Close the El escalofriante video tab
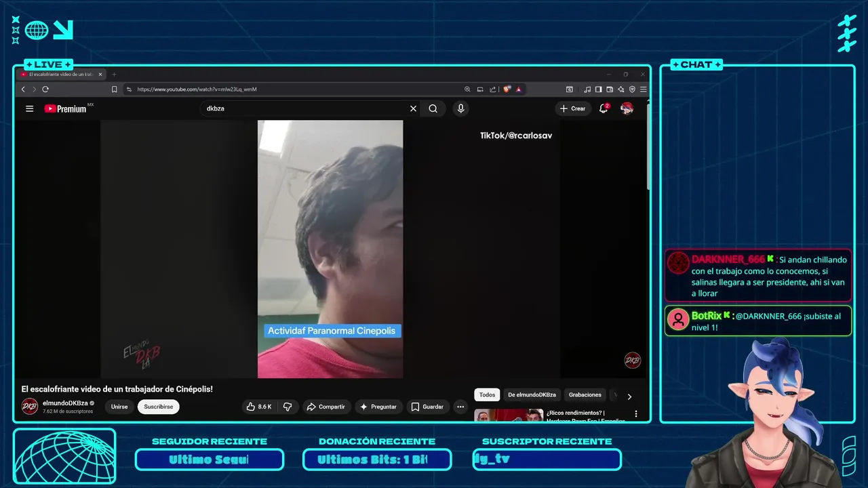868x488 pixels. [x=100, y=74]
